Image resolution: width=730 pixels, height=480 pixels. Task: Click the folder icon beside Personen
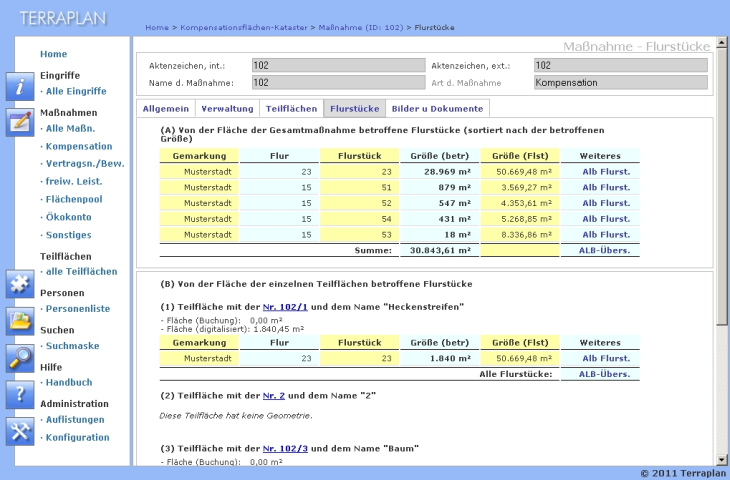20,321
